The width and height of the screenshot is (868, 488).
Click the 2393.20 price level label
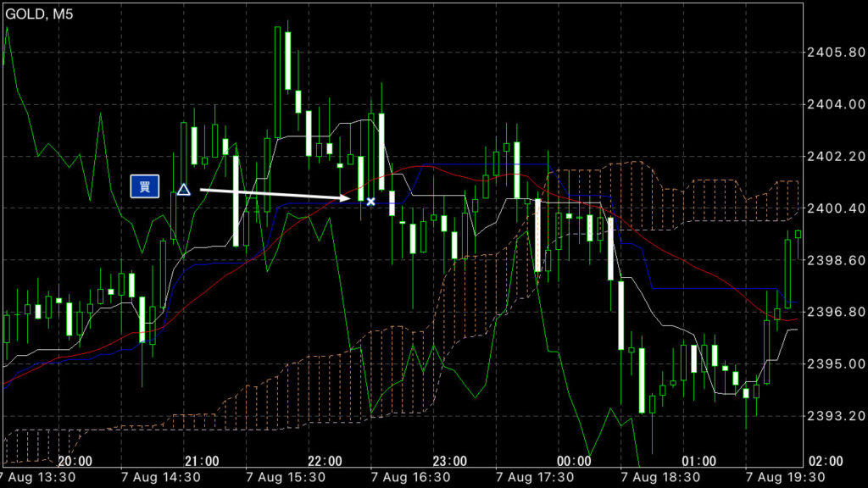[x=835, y=416]
